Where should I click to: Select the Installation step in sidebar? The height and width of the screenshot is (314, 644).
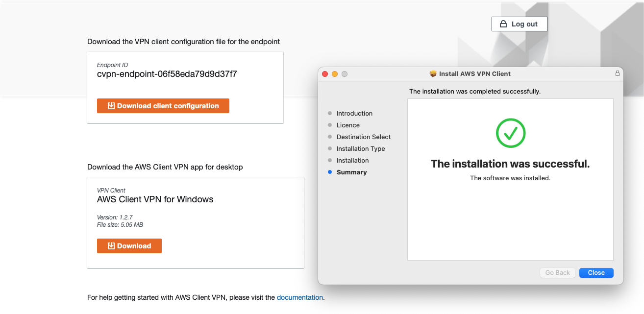pos(352,160)
